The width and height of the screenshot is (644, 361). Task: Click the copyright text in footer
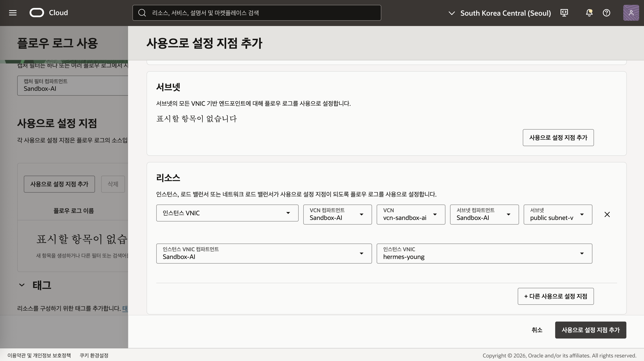tap(559, 355)
